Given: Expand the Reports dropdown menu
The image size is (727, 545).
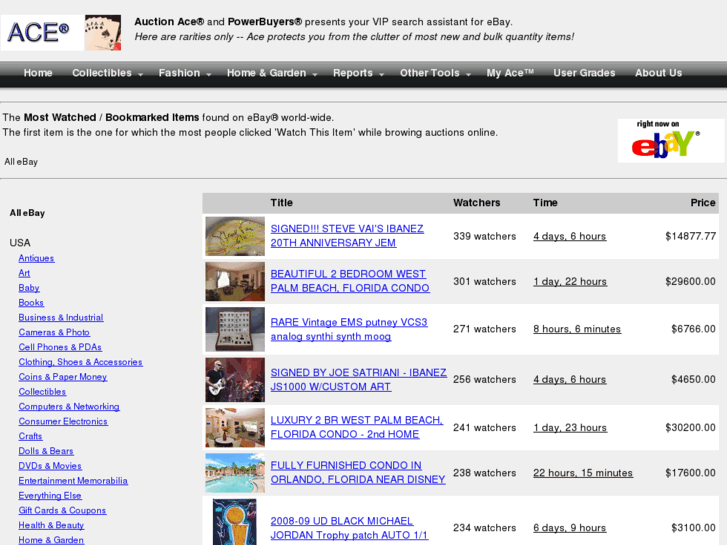Looking at the screenshot, I should tap(358, 73).
